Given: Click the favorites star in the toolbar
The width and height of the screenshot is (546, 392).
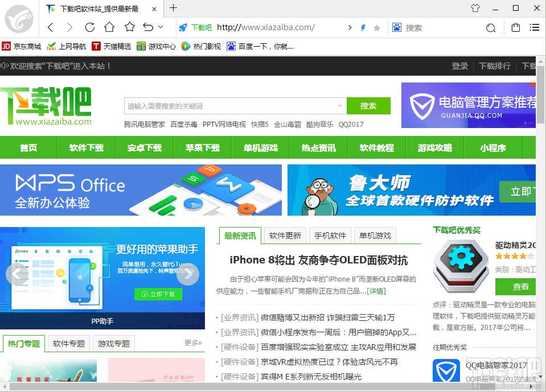Looking at the screenshot, I should 130,27.
